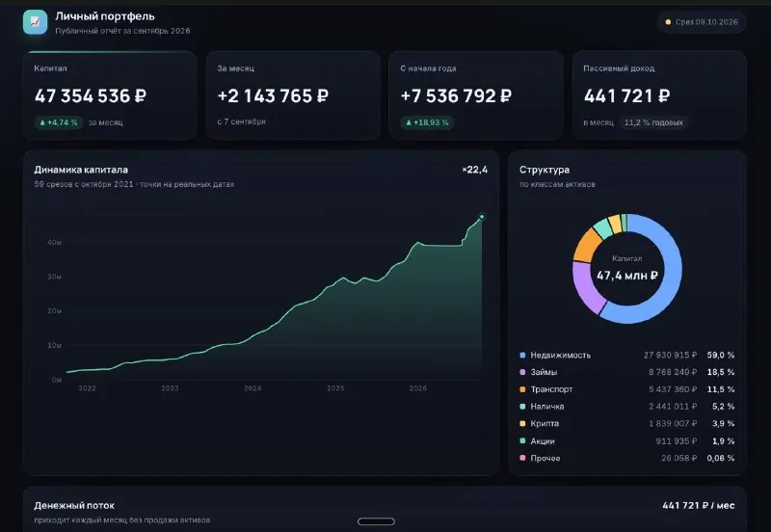Click the orange Транспорт legend swatch
The image size is (771, 532).
522,389
